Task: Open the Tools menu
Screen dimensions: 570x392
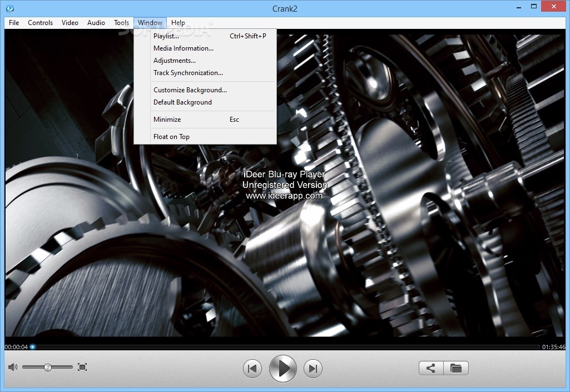Action: 121,23
